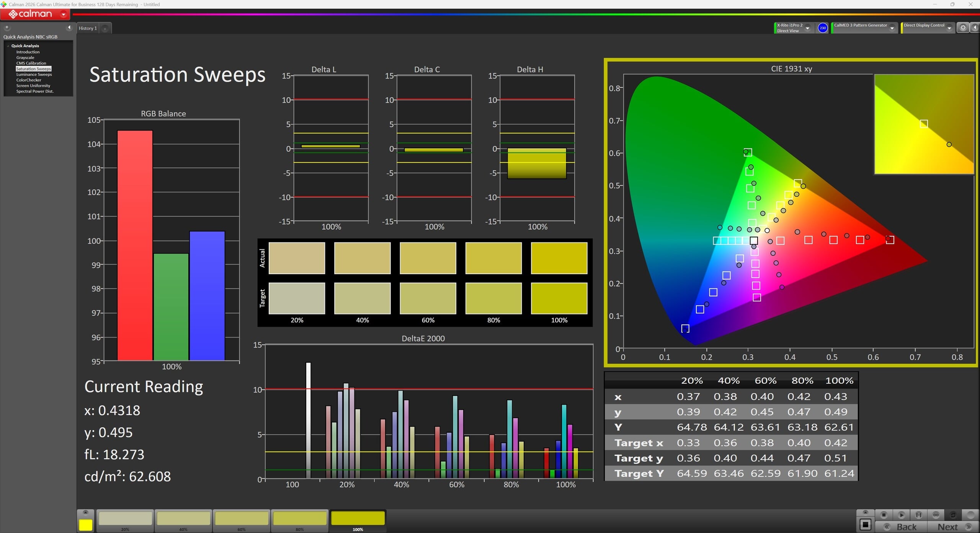
Task: Select the History 1 tab
Action: point(88,28)
